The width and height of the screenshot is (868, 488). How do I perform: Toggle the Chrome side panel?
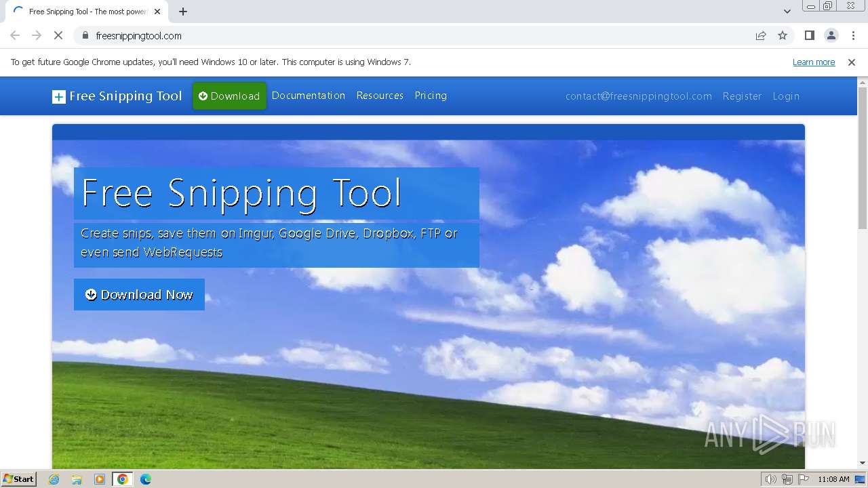[809, 36]
